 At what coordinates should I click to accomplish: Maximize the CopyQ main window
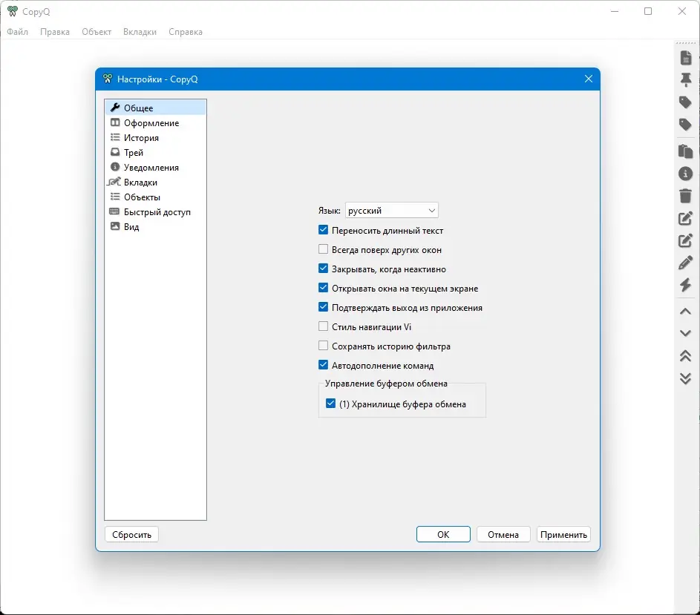(648, 11)
